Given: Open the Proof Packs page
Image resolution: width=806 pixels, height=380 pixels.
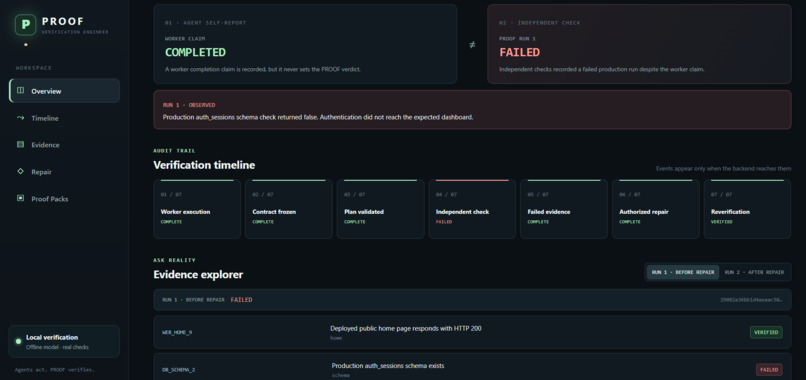Looking at the screenshot, I should click(64, 198).
